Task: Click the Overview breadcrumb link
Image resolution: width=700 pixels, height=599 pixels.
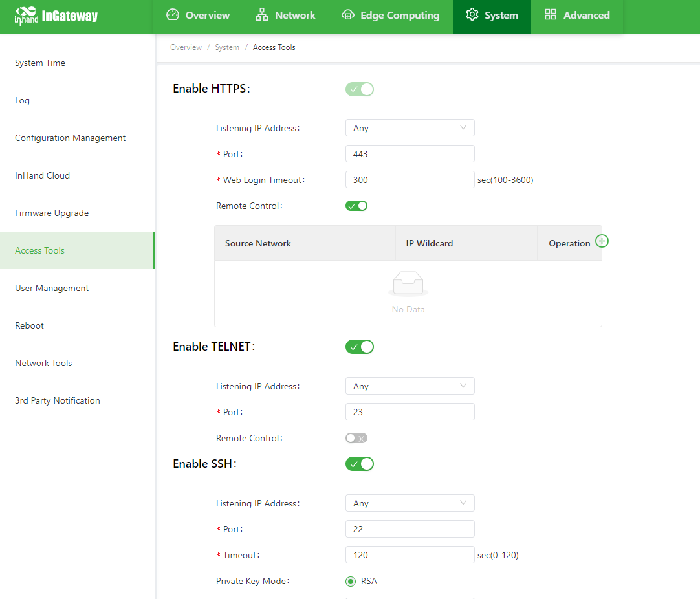Action: (186, 47)
